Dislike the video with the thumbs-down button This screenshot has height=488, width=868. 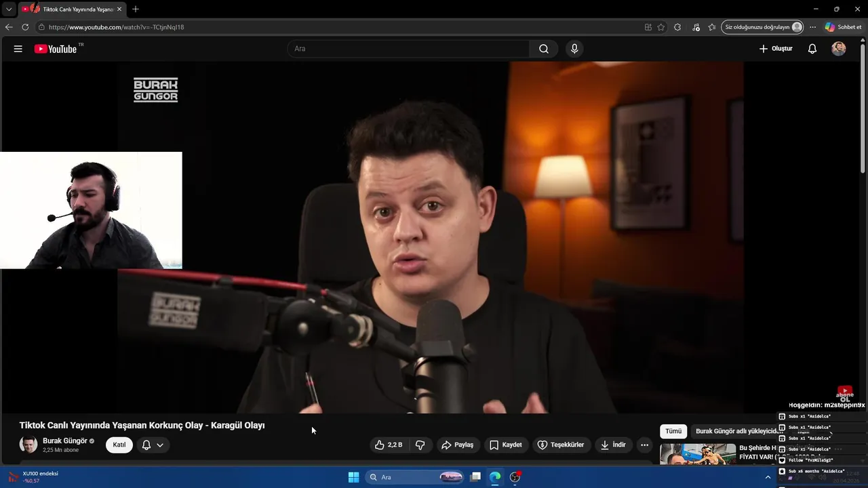tap(420, 445)
